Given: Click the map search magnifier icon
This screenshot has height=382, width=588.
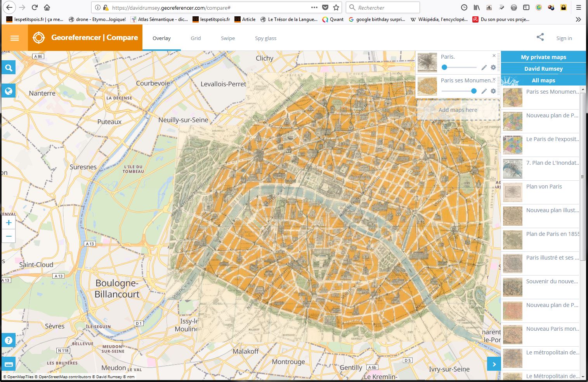Looking at the screenshot, I should [x=9, y=68].
